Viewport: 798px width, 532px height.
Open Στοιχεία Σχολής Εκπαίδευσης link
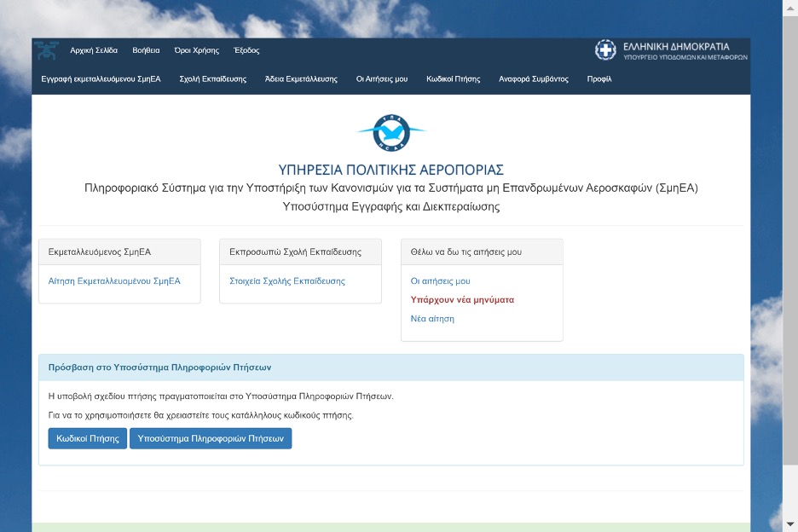[x=287, y=281]
